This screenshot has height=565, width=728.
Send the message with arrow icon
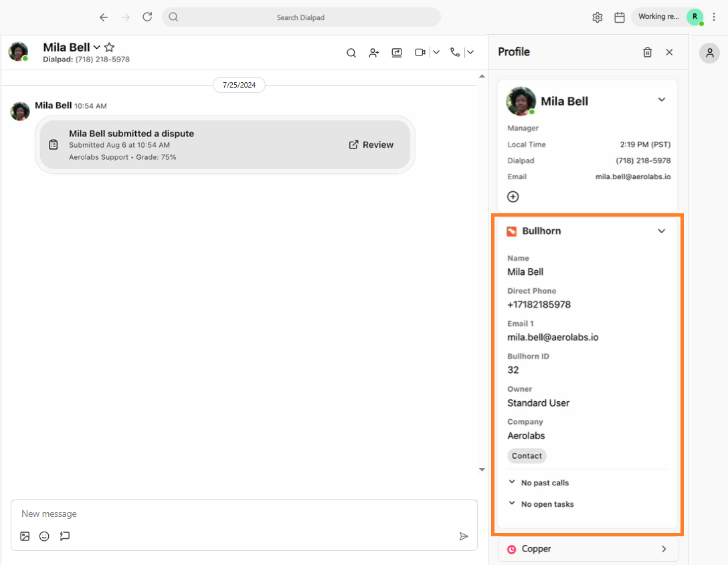tap(463, 536)
